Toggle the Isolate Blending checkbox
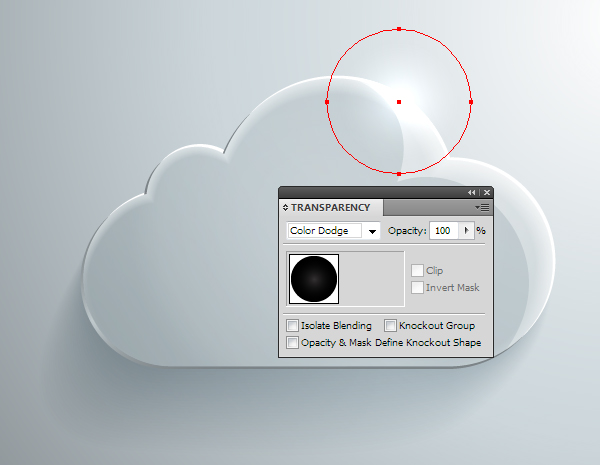Viewport: 600px width, 465px height. pos(292,326)
